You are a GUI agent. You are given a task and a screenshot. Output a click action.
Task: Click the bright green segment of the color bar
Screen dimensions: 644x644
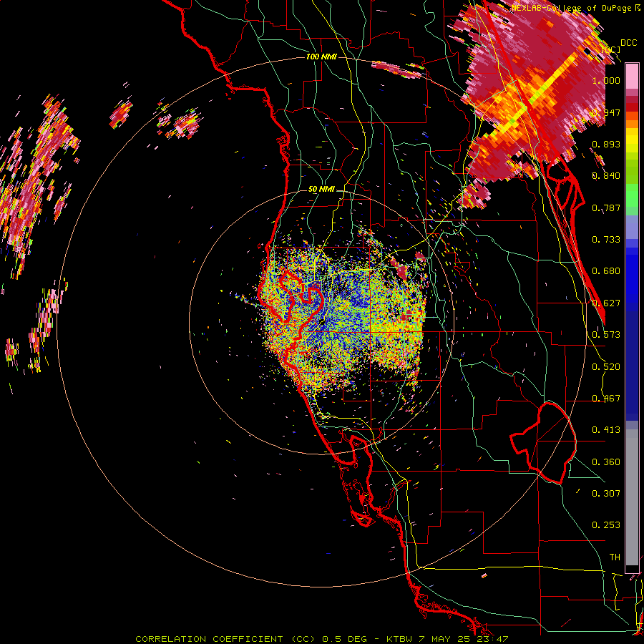[632, 195]
